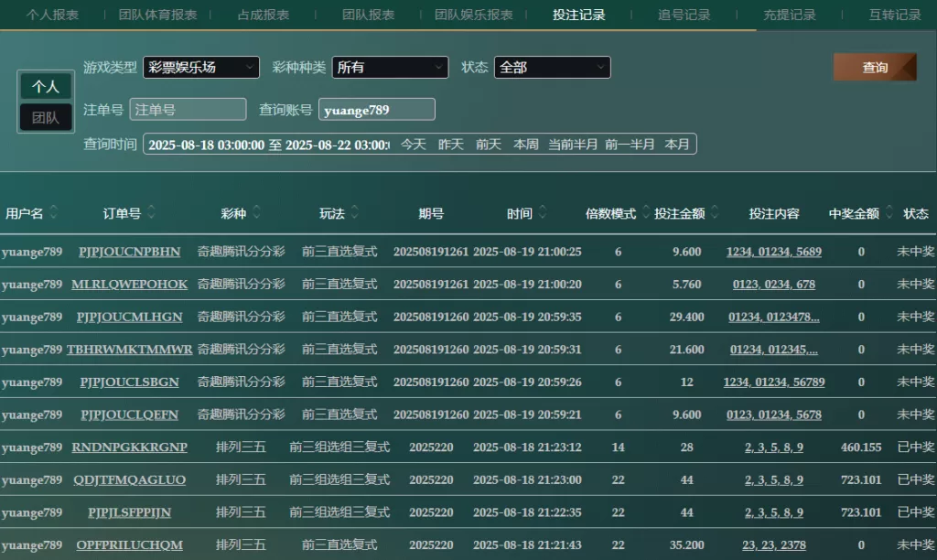Sort by 玩法 column arrows

(x=355, y=212)
